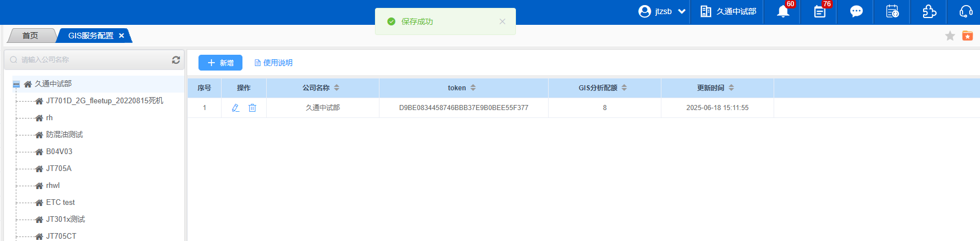
Task: Click the 新增 button
Action: tap(220, 63)
